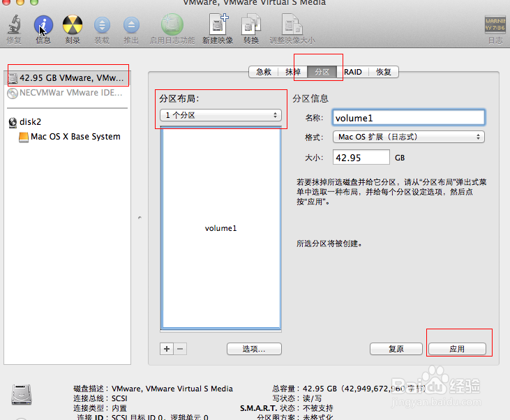Viewport: 510px width, 420px height.
Task: Select the NECVMWar VMware IDE drive
Action: tap(68, 93)
